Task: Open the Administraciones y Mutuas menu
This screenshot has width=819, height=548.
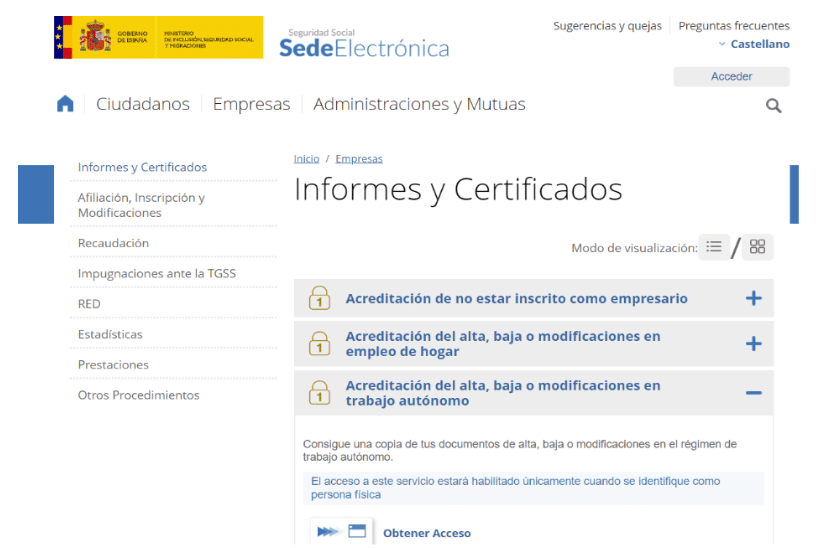Action: (x=419, y=104)
